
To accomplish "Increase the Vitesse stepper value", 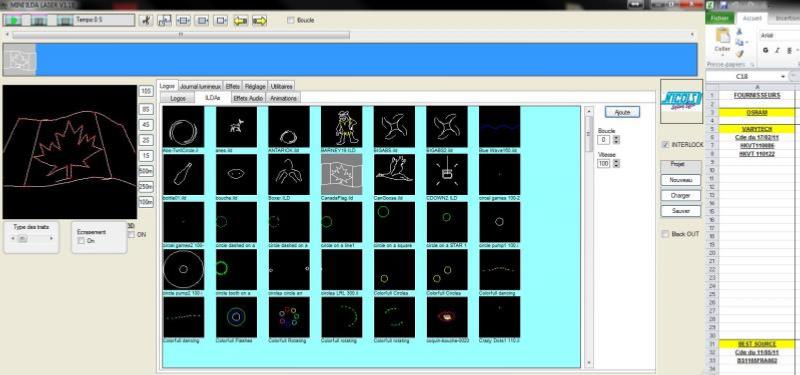I will coord(617,161).
